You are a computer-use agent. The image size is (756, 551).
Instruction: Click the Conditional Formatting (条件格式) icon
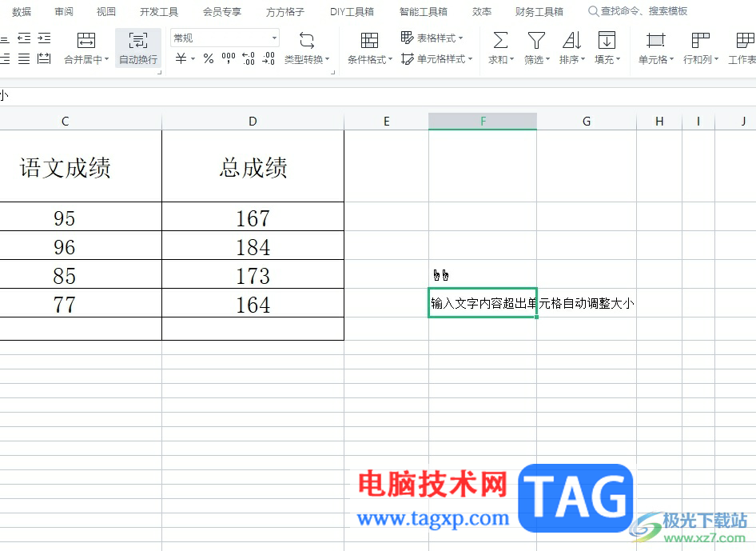point(369,41)
